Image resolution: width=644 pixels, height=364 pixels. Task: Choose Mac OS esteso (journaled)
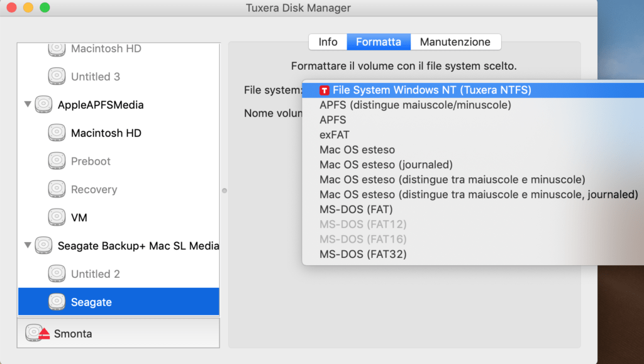point(473,165)
